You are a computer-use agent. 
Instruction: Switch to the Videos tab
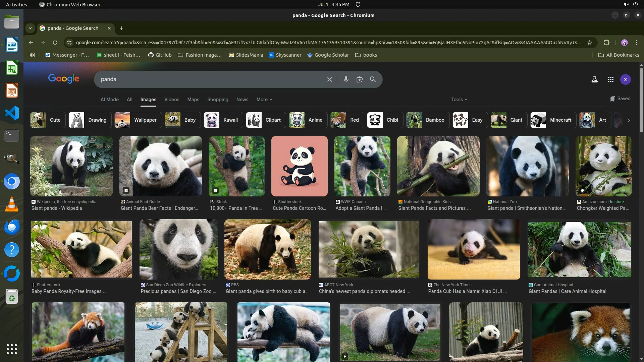click(172, 100)
